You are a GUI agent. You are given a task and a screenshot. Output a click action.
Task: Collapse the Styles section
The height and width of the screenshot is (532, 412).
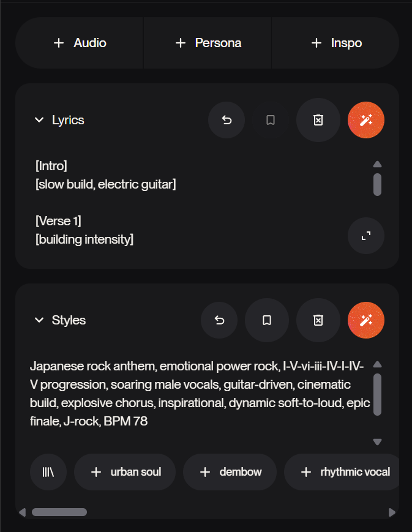point(40,320)
